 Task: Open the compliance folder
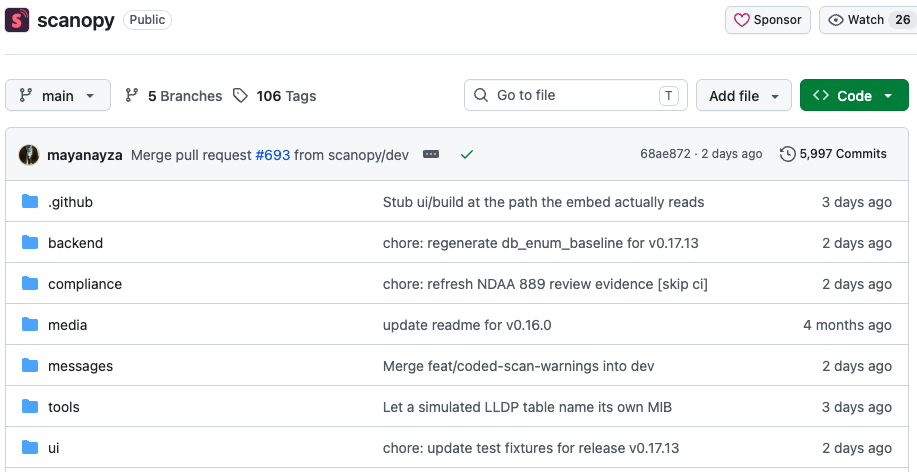point(85,284)
